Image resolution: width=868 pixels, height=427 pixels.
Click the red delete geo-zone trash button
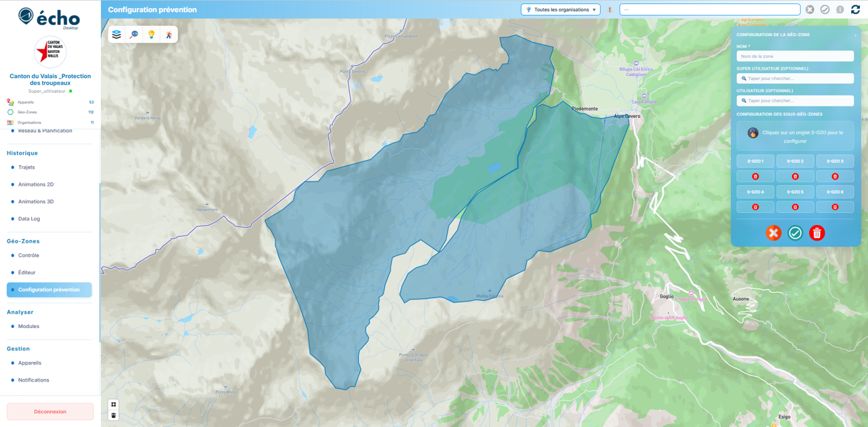[x=816, y=233]
